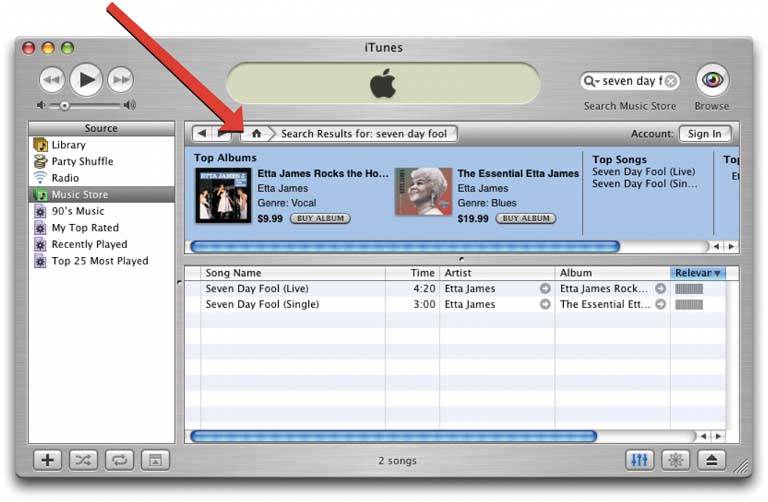Image resolution: width=768 pixels, height=502 pixels.
Task: Click the Party Shuffle icon
Action: (40, 162)
